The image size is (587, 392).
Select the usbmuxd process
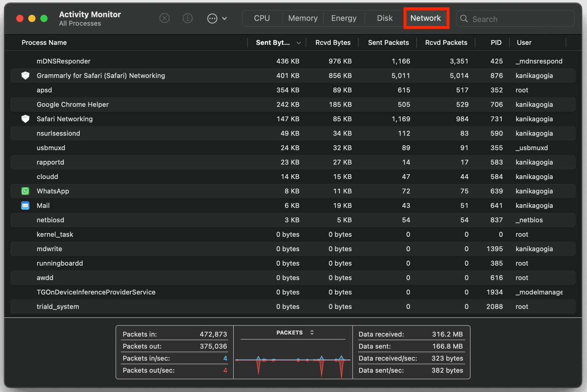(51, 148)
